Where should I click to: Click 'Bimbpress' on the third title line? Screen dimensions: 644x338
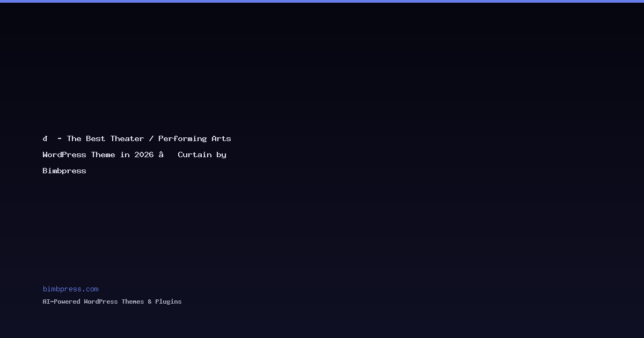click(64, 171)
